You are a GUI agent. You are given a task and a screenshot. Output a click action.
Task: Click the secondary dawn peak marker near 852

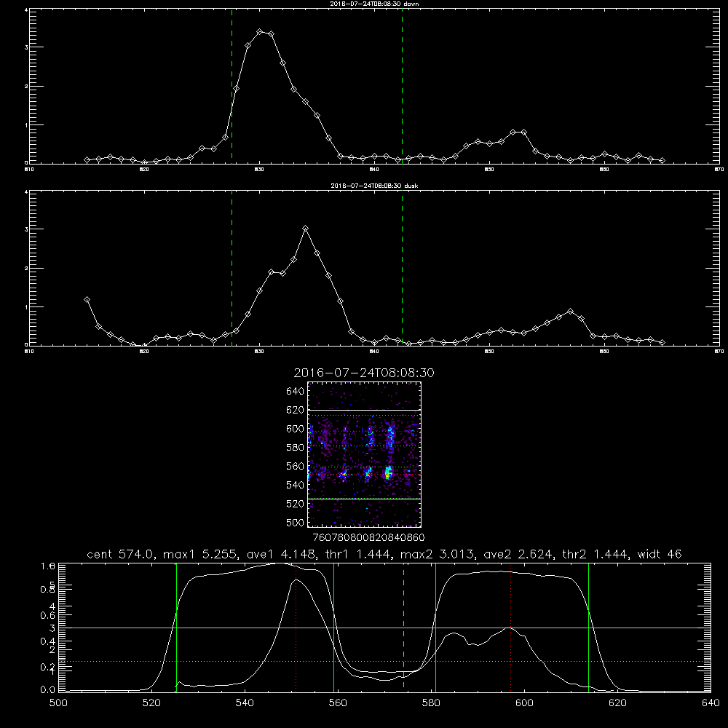point(513,132)
